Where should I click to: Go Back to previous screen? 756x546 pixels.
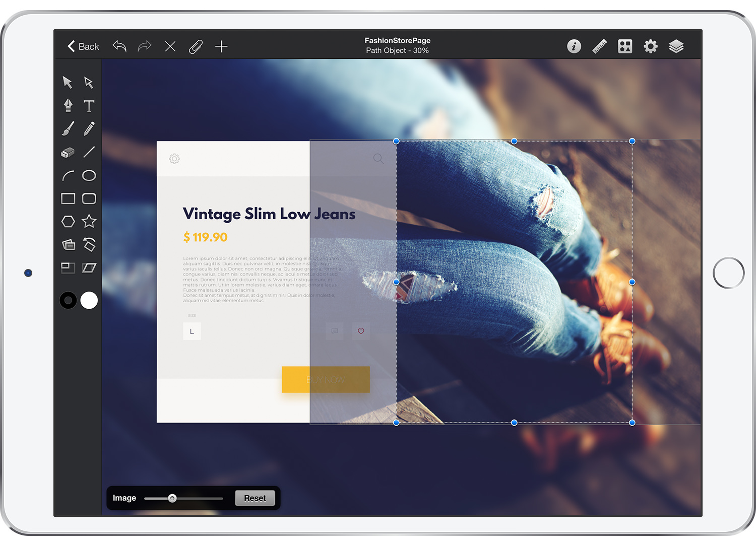tap(83, 46)
